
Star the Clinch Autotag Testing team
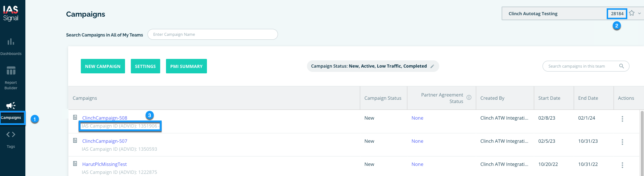coord(632,13)
